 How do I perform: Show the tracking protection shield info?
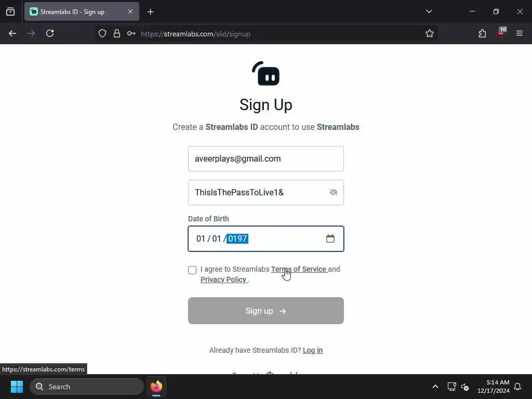pos(102,33)
